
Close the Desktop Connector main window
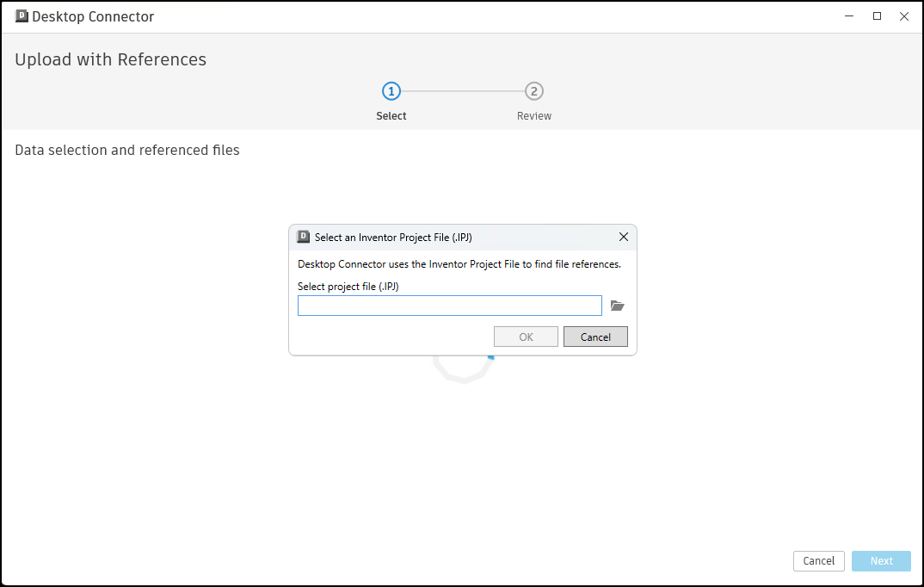click(904, 16)
